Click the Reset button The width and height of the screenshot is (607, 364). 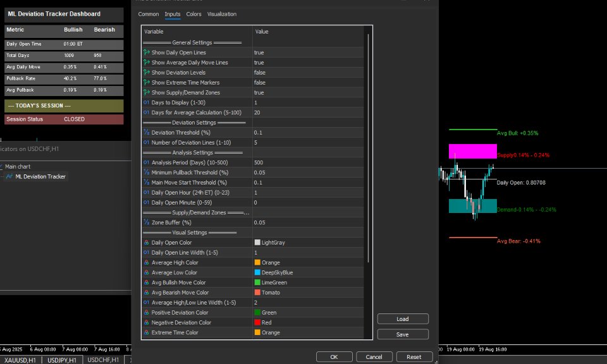coord(414,356)
